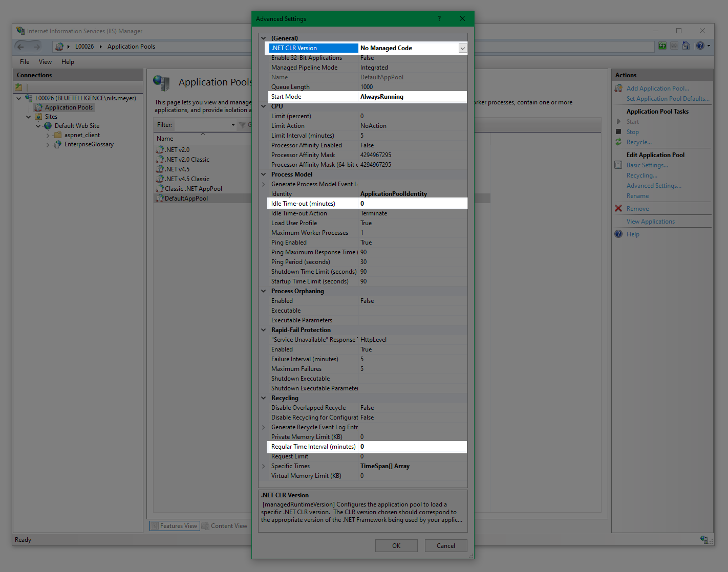Click the DefaultAppPool icon in the list
The height and width of the screenshot is (572, 728).
160,199
